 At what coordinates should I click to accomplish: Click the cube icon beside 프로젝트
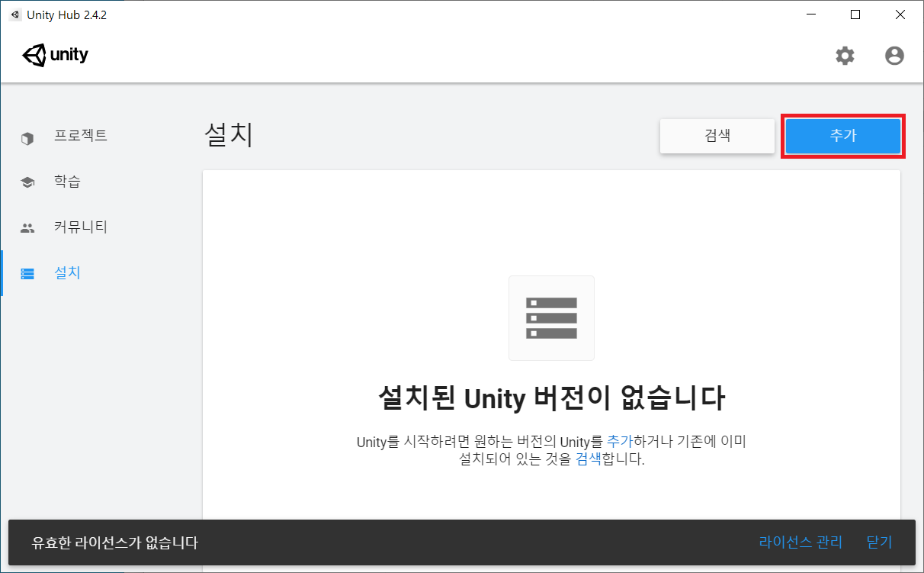(27, 139)
